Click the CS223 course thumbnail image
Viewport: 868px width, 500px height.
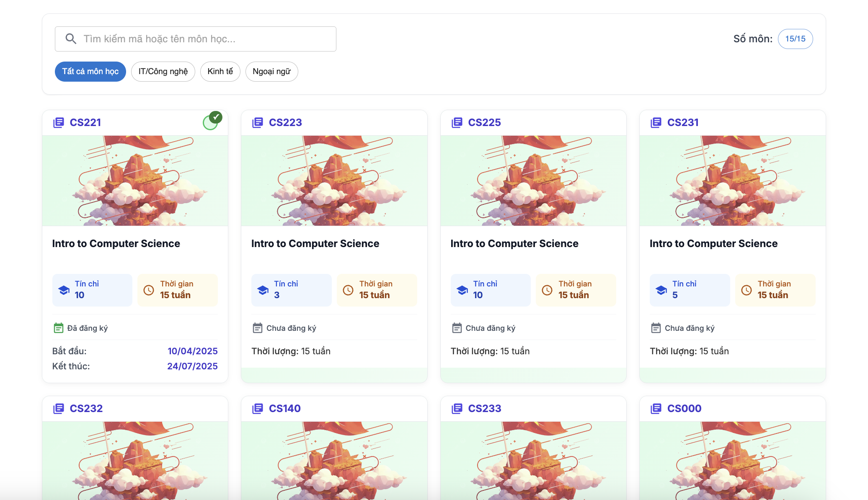pyautogui.click(x=334, y=180)
